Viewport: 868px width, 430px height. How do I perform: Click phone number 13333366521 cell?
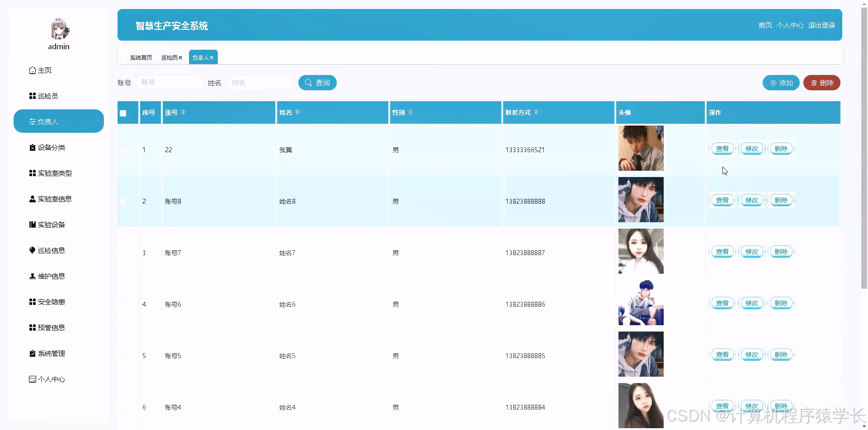tap(525, 150)
